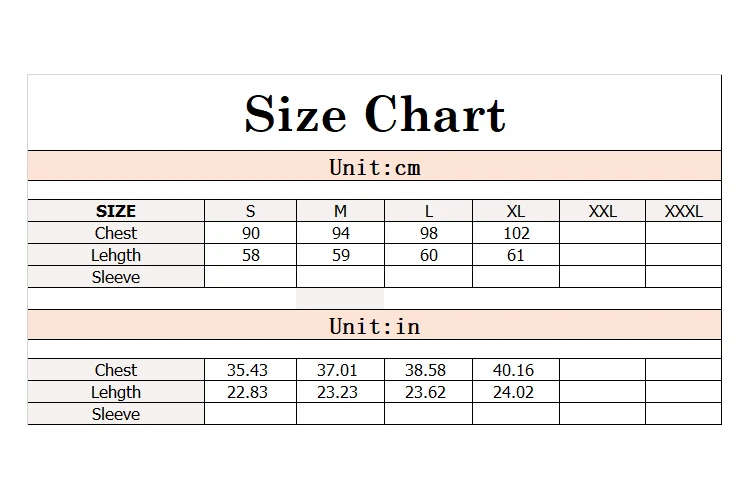Select the length value 23.23 cell
Image resolution: width=750 pixels, height=500 pixels.
click(x=341, y=392)
